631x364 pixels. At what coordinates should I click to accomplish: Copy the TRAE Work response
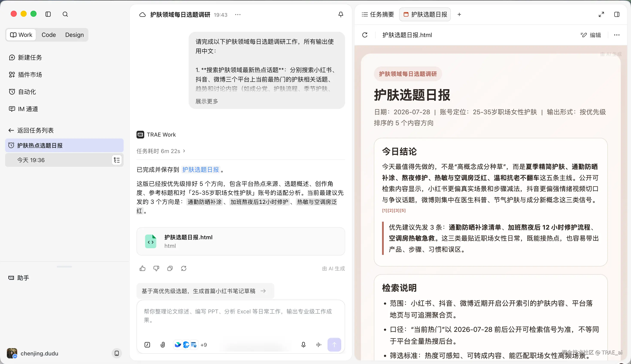170,269
